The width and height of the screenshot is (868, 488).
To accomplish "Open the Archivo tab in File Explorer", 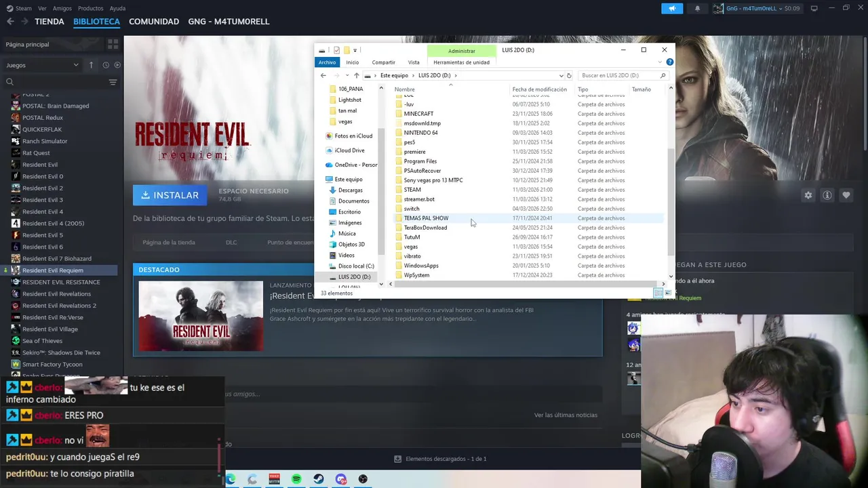I will pos(327,62).
